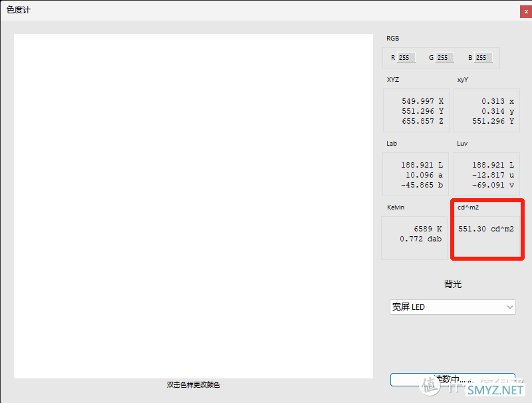The image size is (532, 403).
Task: Click the 188.921 L value in Lab
Action: (x=422, y=165)
